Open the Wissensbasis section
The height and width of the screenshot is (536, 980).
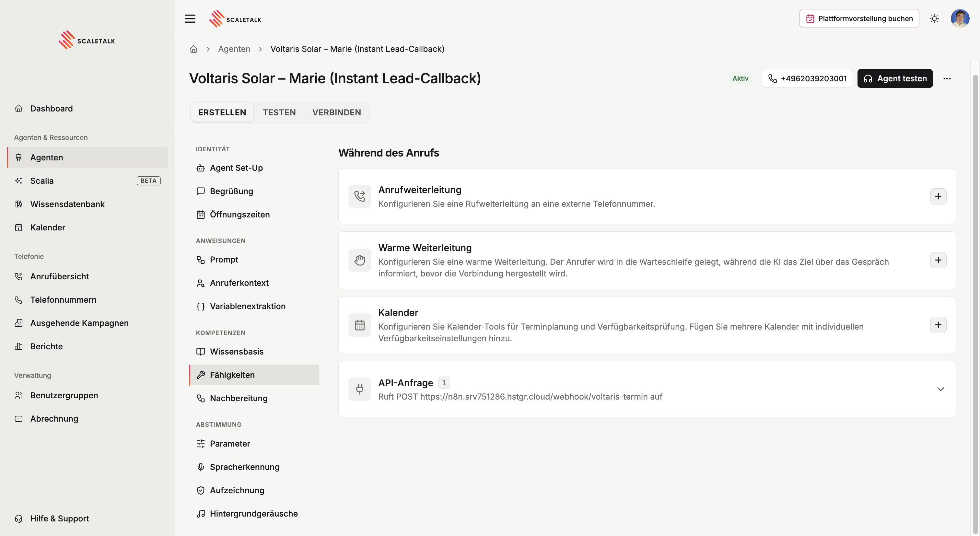pos(254,352)
